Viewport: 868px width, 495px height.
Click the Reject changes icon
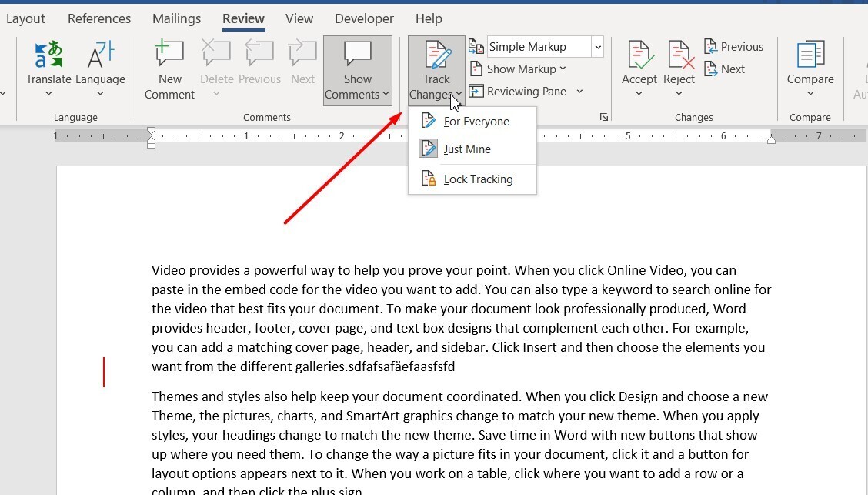click(x=679, y=58)
